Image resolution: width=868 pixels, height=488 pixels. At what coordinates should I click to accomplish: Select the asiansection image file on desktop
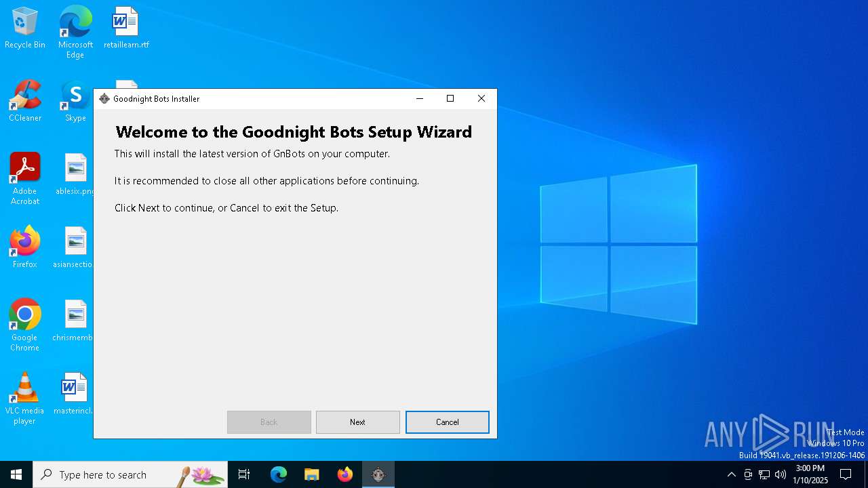click(73, 248)
